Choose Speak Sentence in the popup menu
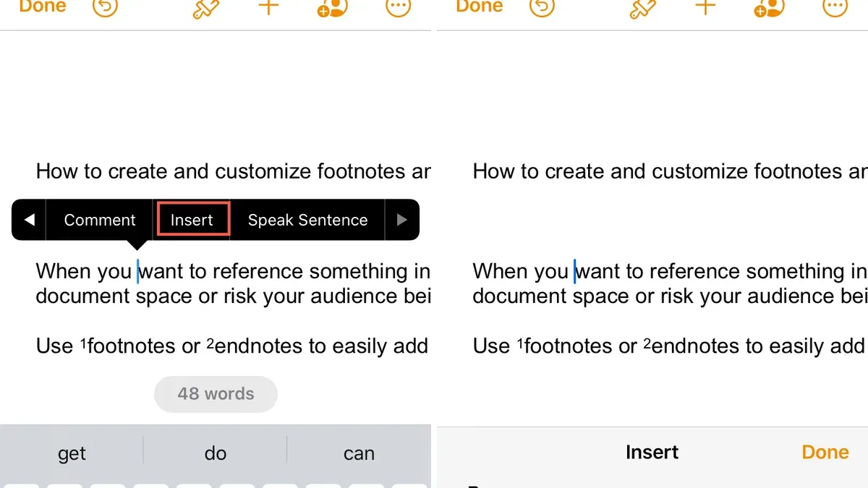The height and width of the screenshot is (488, 868). click(307, 220)
